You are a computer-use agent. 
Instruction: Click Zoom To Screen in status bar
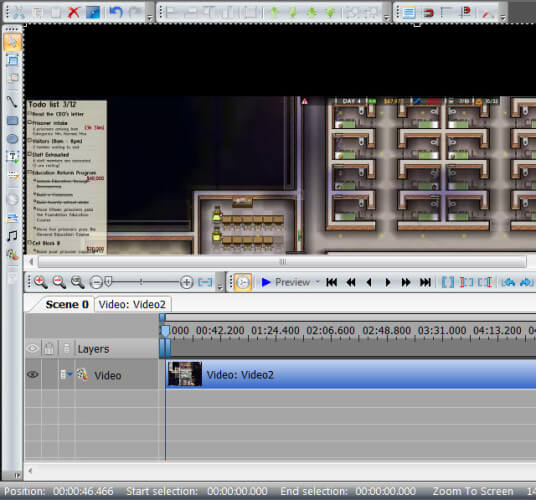point(473,491)
